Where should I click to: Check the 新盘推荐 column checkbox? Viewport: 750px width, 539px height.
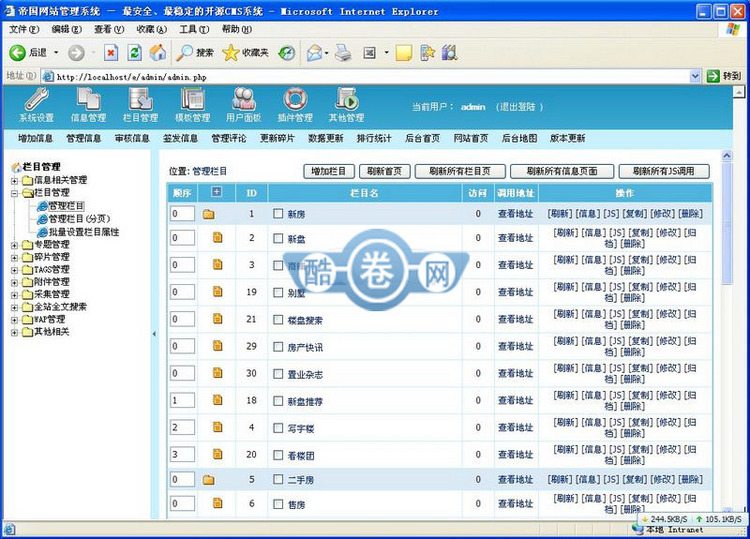pos(278,400)
